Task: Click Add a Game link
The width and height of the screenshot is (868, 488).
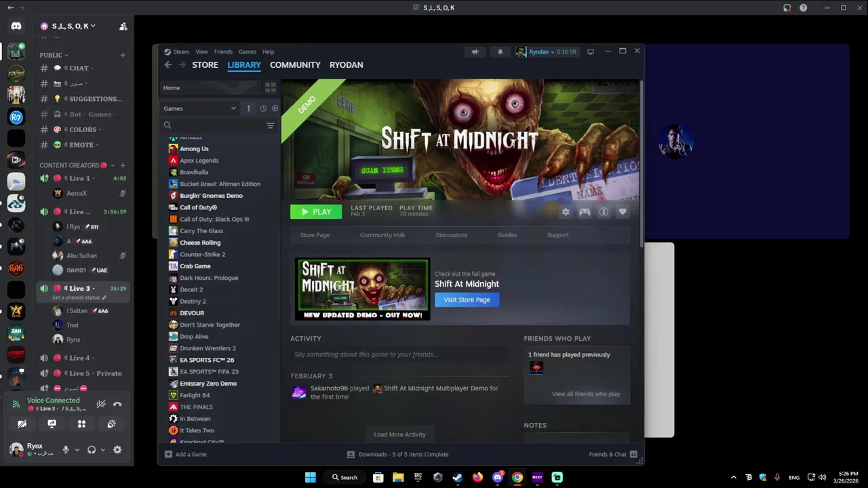Action: 186,454
